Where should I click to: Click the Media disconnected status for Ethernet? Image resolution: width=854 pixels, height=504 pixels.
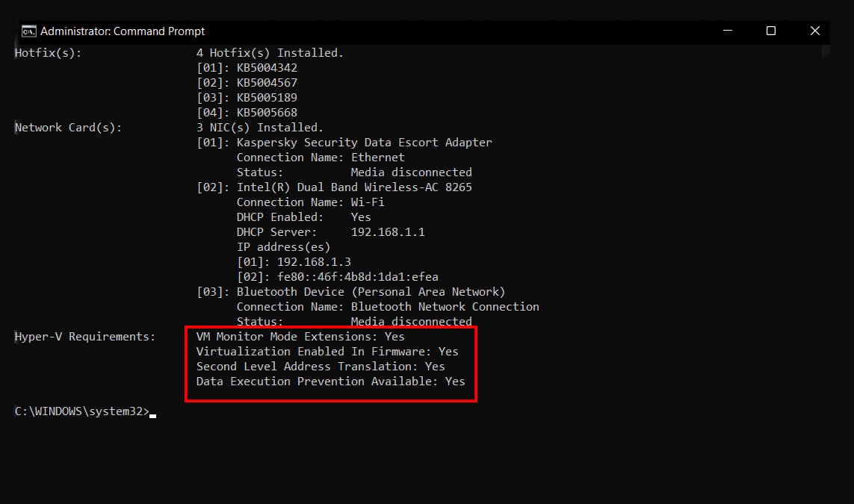click(411, 172)
